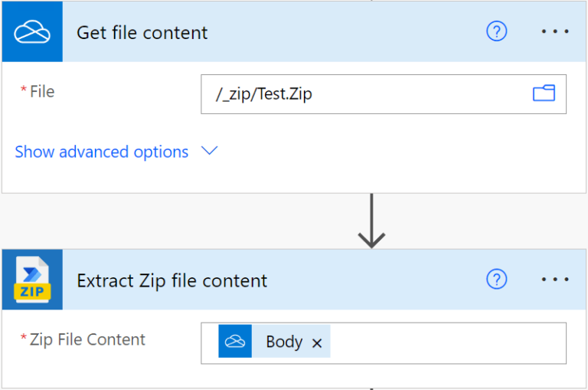Click the Zip File Content label
The height and width of the screenshot is (390, 588).
pos(87,339)
